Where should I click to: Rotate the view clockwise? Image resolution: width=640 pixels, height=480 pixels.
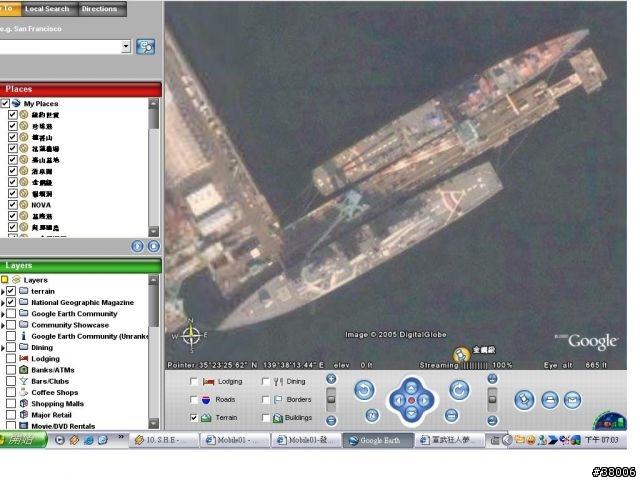tap(459, 390)
